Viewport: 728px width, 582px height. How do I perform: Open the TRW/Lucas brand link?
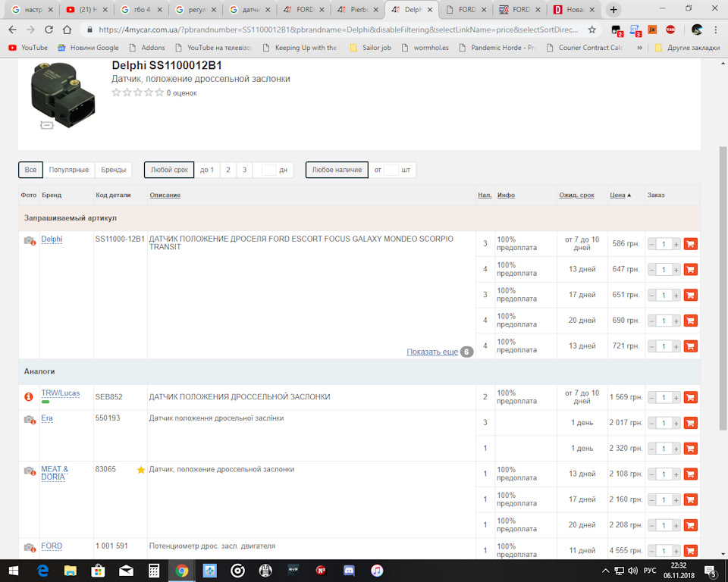point(61,393)
